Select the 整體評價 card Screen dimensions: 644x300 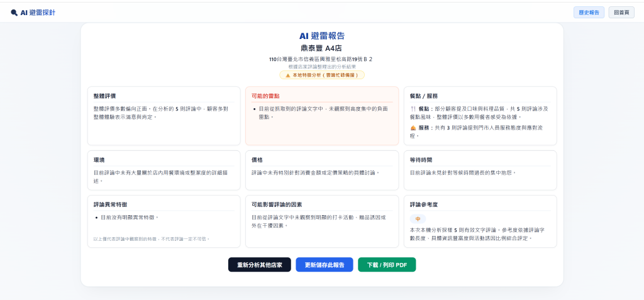(164, 116)
